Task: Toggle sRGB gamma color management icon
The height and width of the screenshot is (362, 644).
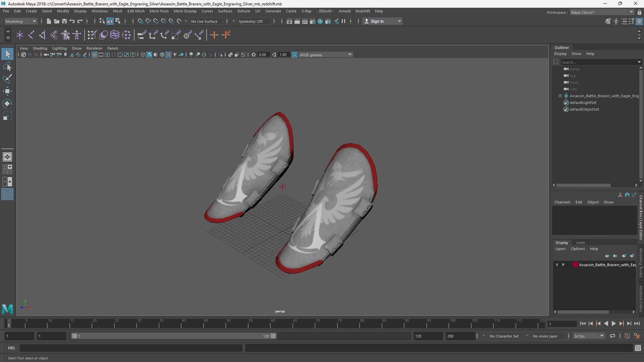Action: [x=294, y=55]
